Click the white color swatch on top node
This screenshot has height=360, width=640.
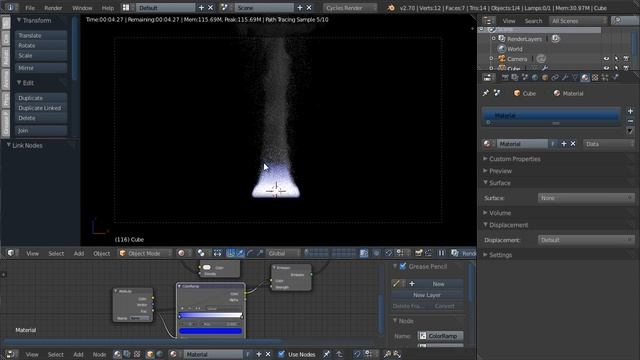(x=207, y=267)
